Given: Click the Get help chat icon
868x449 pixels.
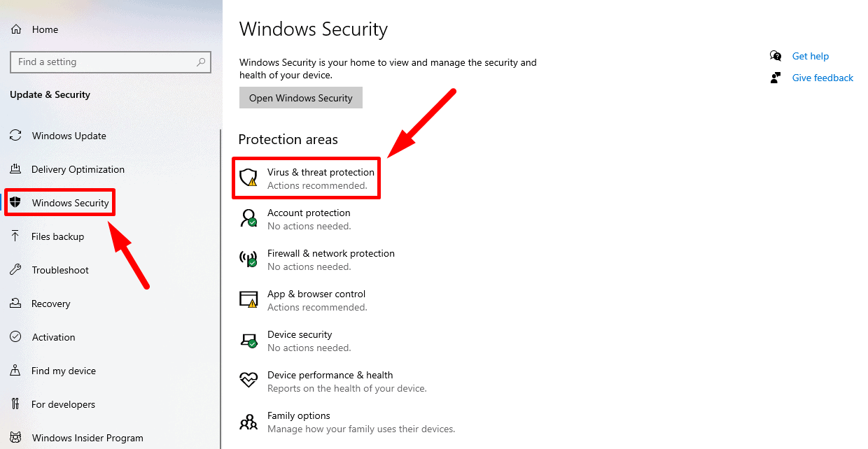Looking at the screenshot, I should tap(776, 56).
